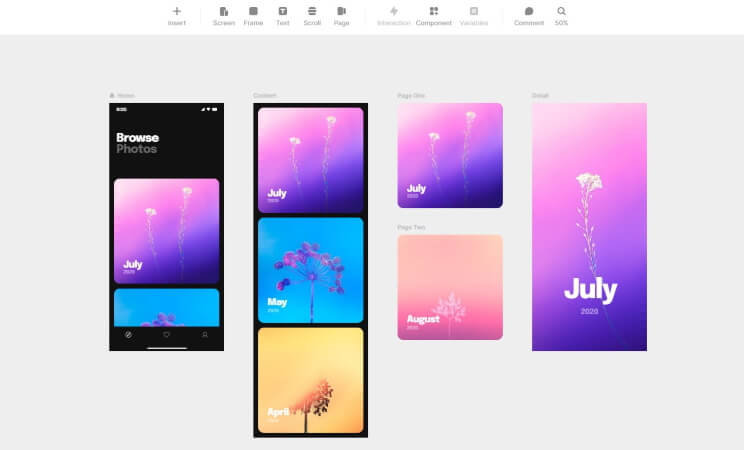Select the July card in the Home frame
Viewport: 744px width, 450px height.
click(167, 231)
